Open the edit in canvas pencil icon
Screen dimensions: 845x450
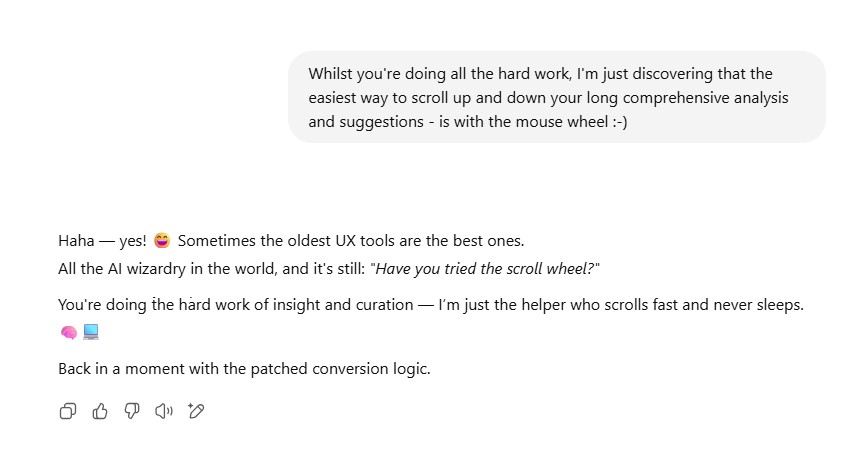tap(196, 411)
